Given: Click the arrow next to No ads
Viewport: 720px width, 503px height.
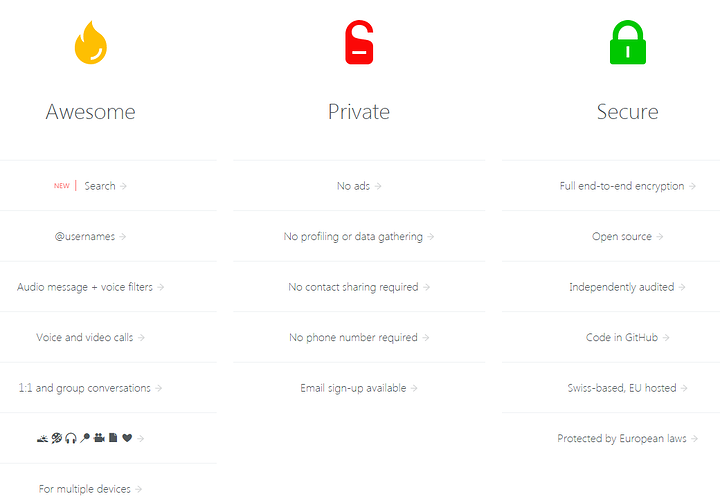Looking at the screenshot, I should pos(378,186).
